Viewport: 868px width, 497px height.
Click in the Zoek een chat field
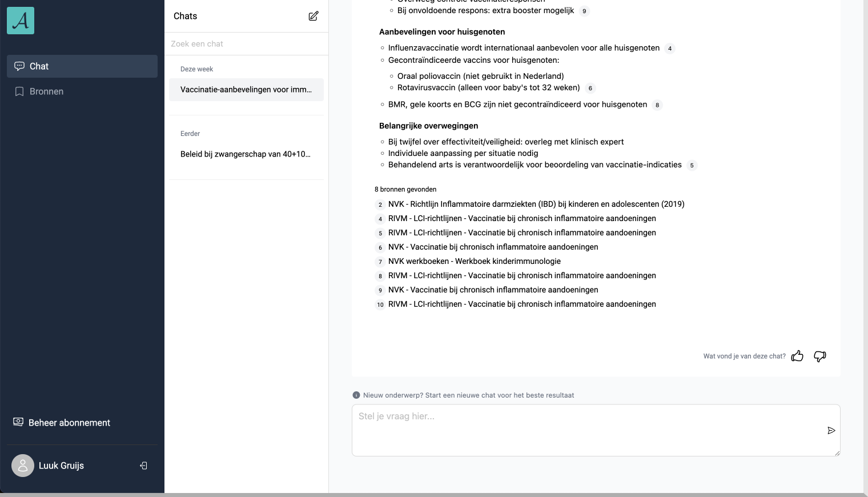click(x=246, y=44)
